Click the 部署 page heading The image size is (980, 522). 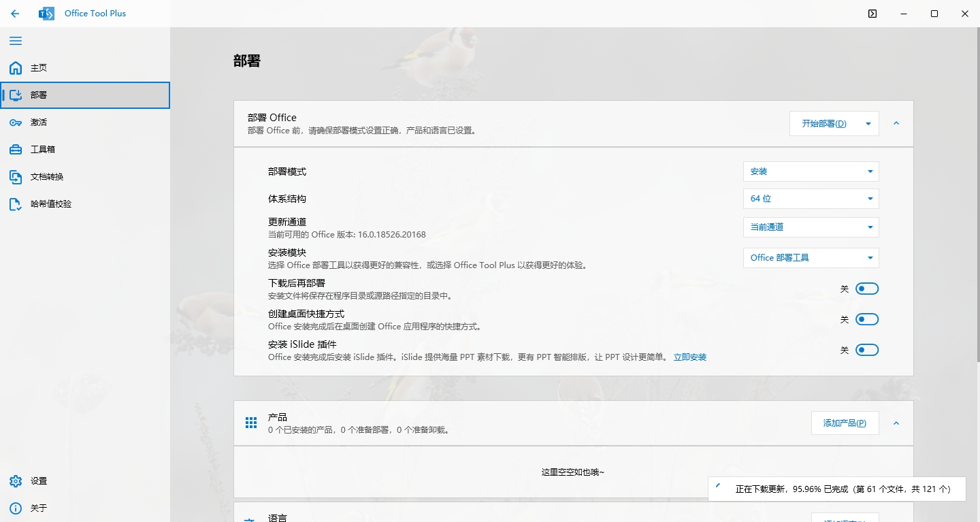247,61
